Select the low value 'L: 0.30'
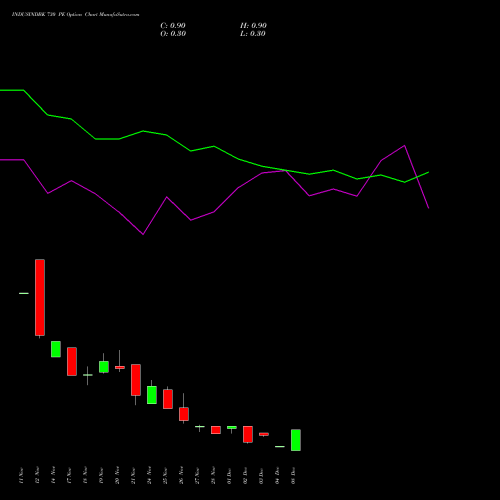Screen dimensions: 500x500 click(x=253, y=34)
